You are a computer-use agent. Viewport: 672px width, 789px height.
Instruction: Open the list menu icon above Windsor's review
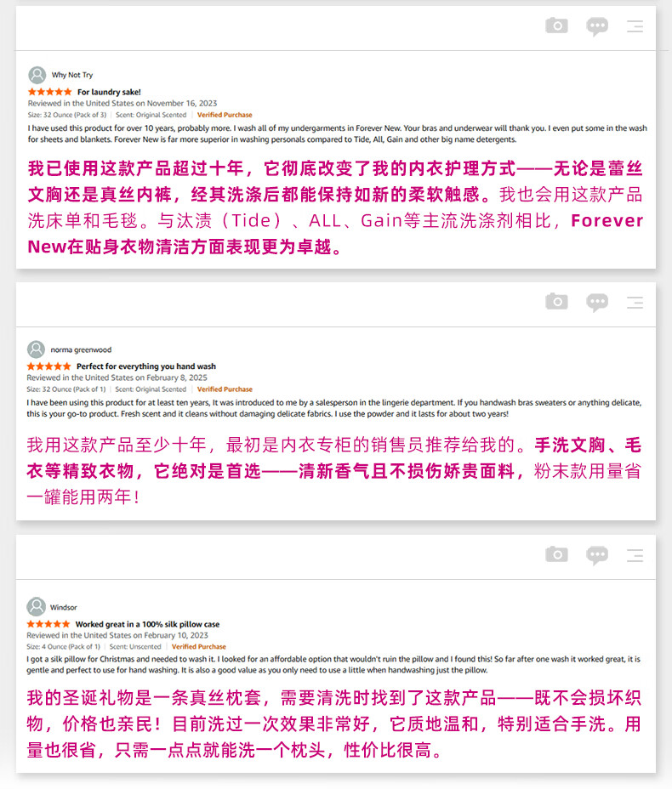tap(635, 555)
